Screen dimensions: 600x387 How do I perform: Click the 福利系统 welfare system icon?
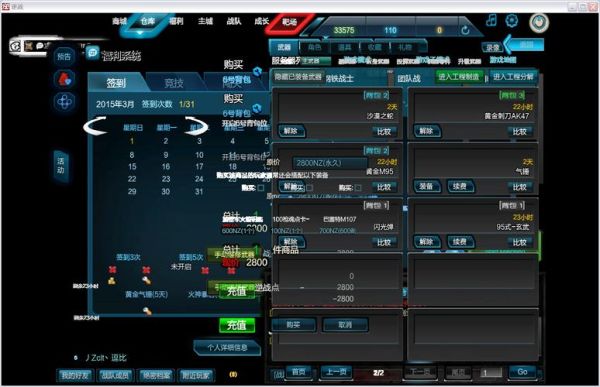(x=92, y=53)
